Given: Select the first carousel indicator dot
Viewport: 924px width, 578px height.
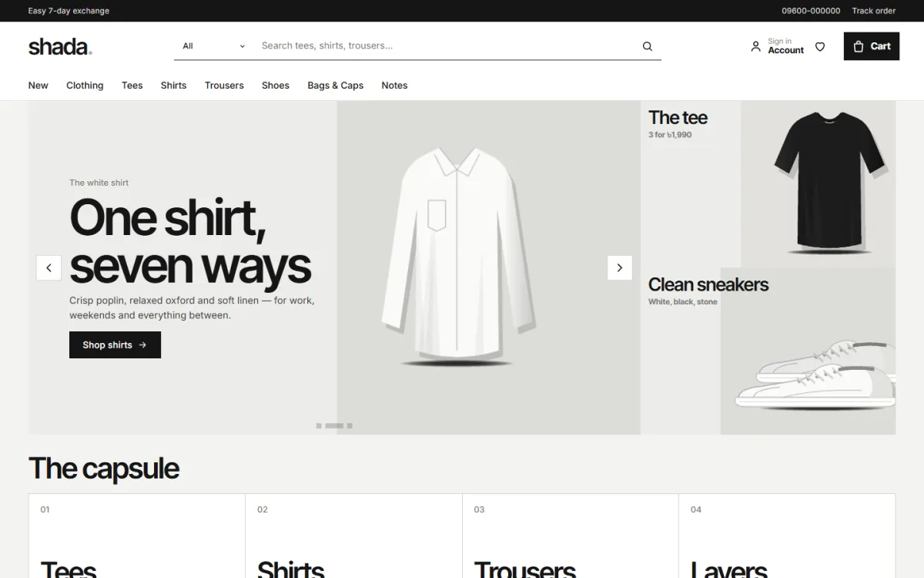Looking at the screenshot, I should click(319, 425).
